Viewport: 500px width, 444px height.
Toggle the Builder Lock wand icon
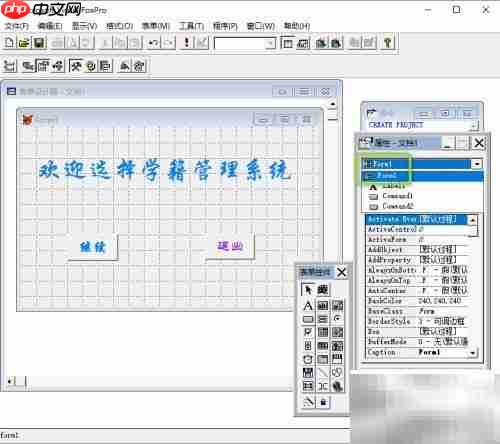(x=308, y=402)
